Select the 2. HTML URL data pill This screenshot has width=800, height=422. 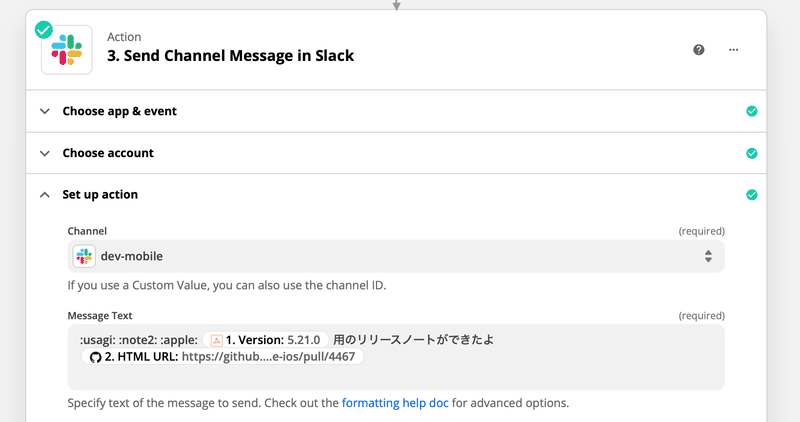click(x=222, y=357)
